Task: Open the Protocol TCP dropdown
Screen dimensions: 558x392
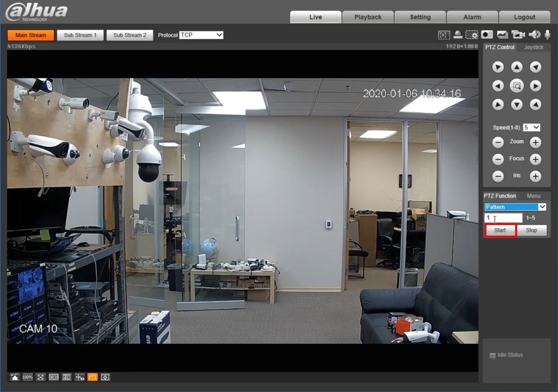Action: 201,35
